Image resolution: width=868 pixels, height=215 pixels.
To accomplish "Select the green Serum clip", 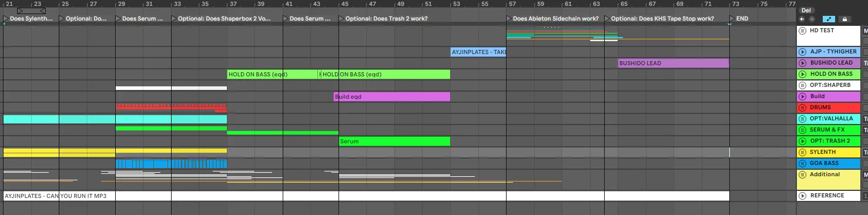I will tap(394, 142).
